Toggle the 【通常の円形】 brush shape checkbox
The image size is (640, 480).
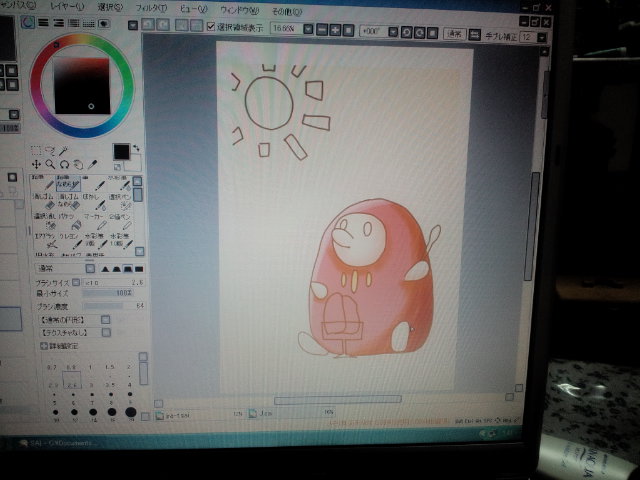pos(105,319)
